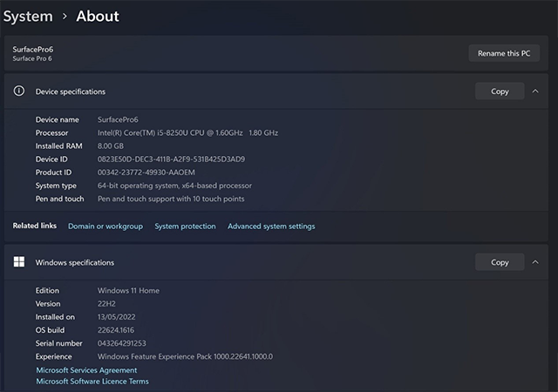Open the Domain or workgroup link
This screenshot has width=558, height=392.
[105, 226]
